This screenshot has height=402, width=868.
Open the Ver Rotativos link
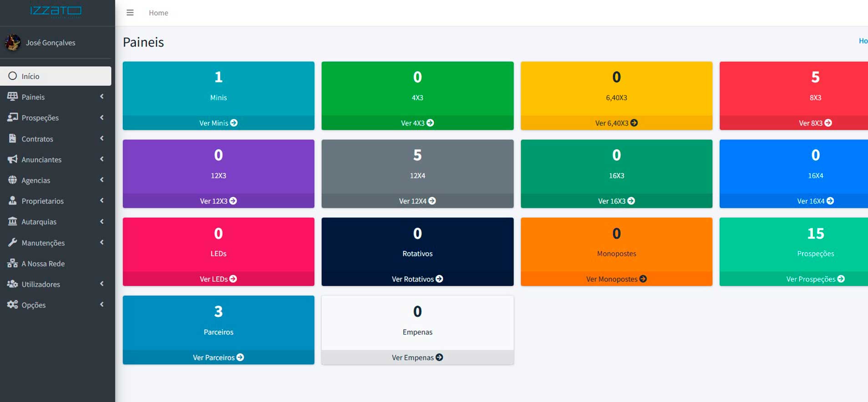(417, 279)
